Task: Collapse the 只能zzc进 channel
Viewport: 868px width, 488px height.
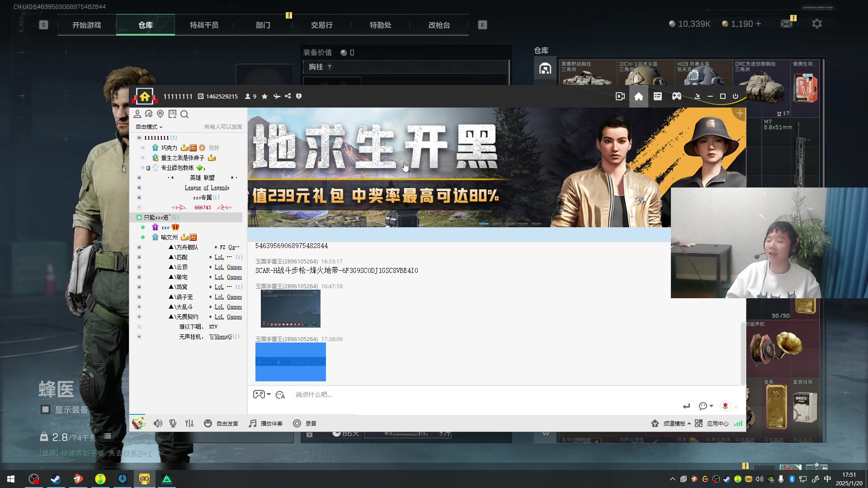Action: 139,217
